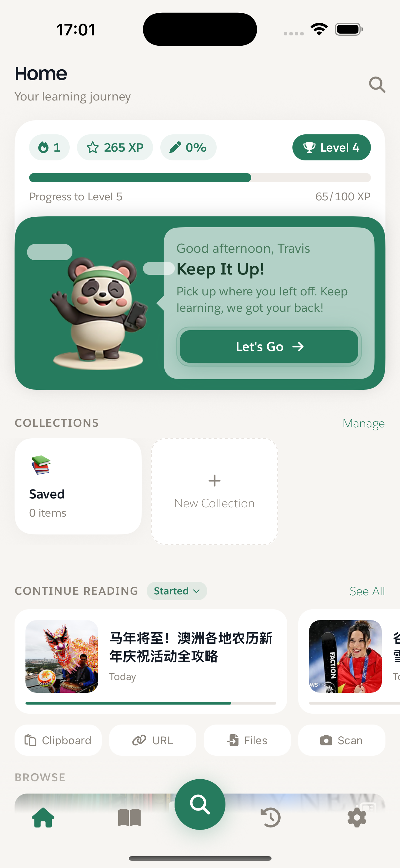Screen dimensions: 400x868
Task: Open the Manage collections link
Action: 363,423
